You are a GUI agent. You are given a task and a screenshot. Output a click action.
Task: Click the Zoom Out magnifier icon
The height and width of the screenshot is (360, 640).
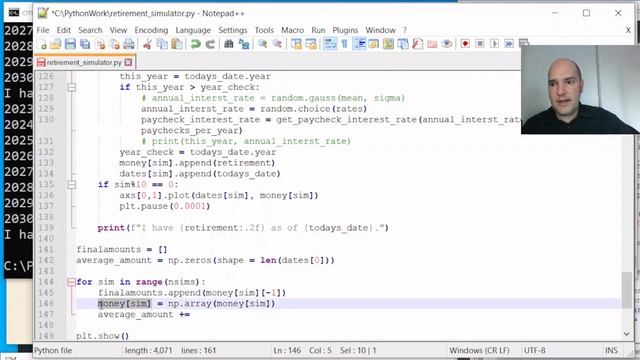(x=277, y=44)
